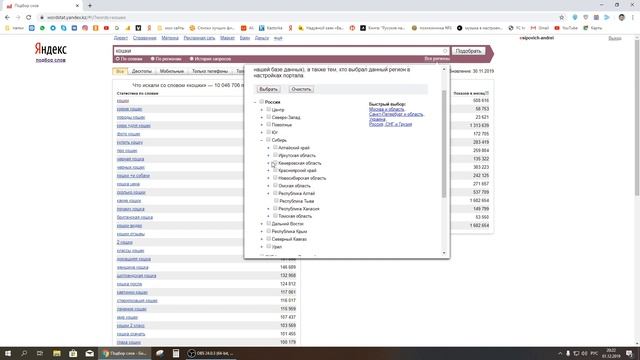Click the region popup scrollbar thumb
Image resolution: width=640 pixels, height=360 pixels.
[444, 143]
